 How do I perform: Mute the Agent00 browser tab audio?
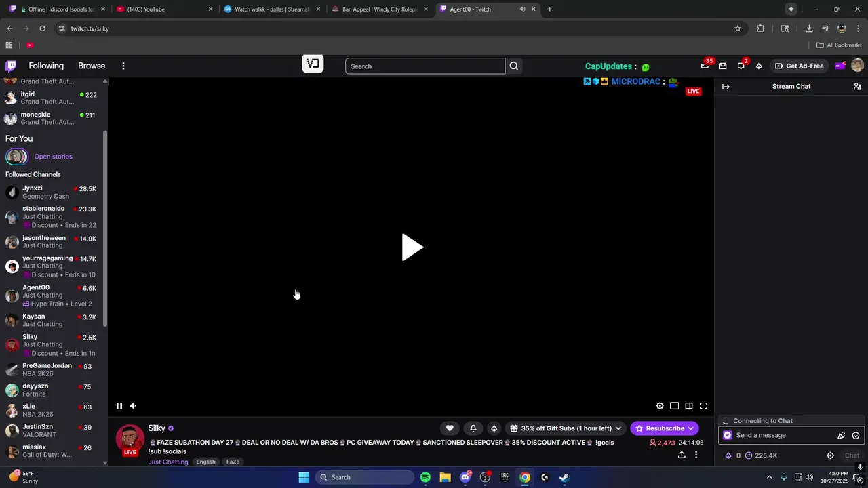522,9
